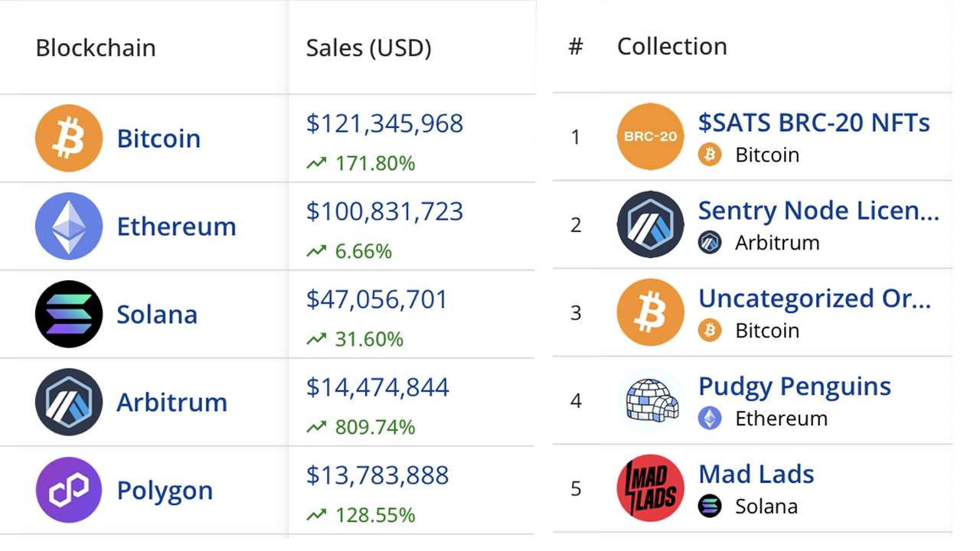
Task: Click the Ethereum icon under Pudgy Penguins
Action: click(x=710, y=419)
